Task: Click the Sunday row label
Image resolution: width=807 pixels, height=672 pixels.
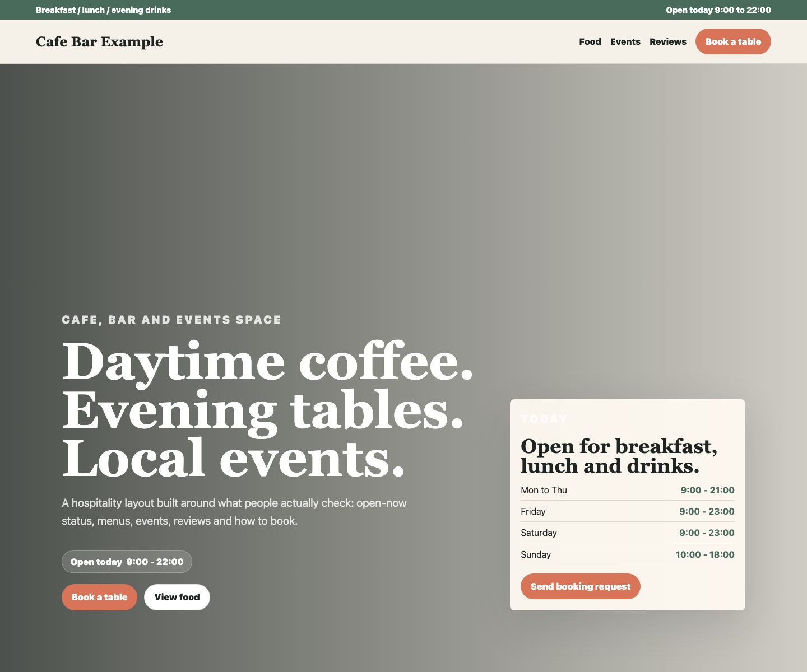Action: (x=536, y=554)
